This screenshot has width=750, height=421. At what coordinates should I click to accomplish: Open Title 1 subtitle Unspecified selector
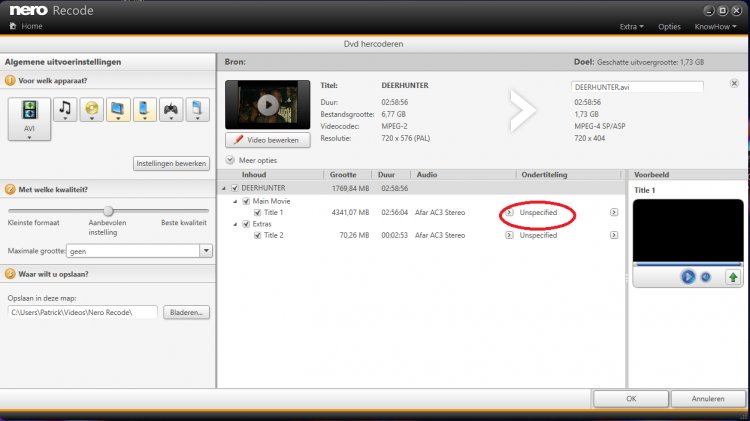click(509, 212)
